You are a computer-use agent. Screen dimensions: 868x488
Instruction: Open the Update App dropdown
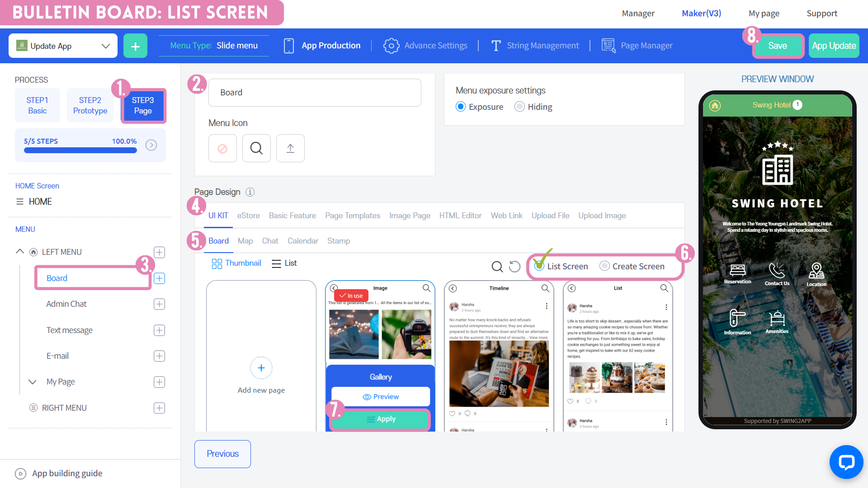point(63,46)
